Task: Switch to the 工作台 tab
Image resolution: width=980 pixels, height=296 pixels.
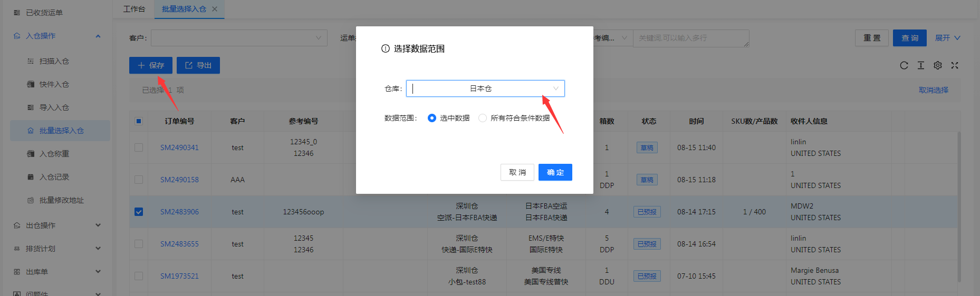Action: coord(134,9)
